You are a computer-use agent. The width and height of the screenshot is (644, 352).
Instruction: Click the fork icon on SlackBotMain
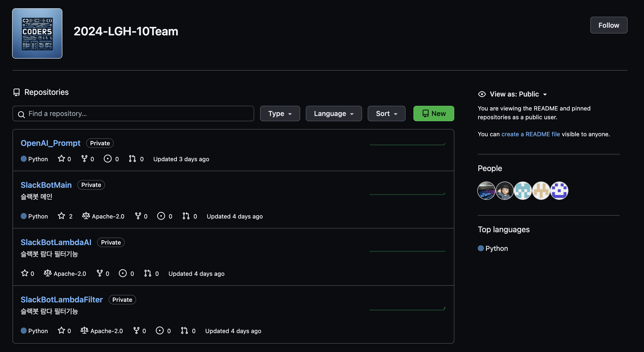(138, 216)
